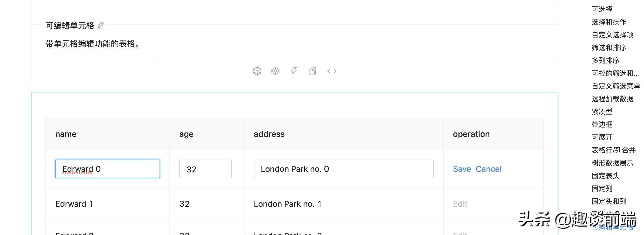Screen dimensions: 644x235
Task: Go to 树形数据展示 section
Action: click(x=612, y=163)
